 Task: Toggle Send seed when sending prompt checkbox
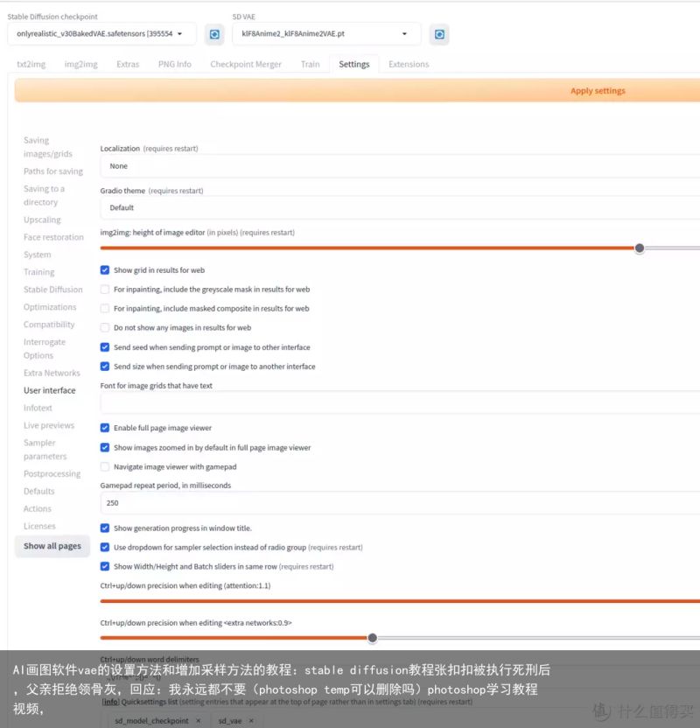point(105,347)
